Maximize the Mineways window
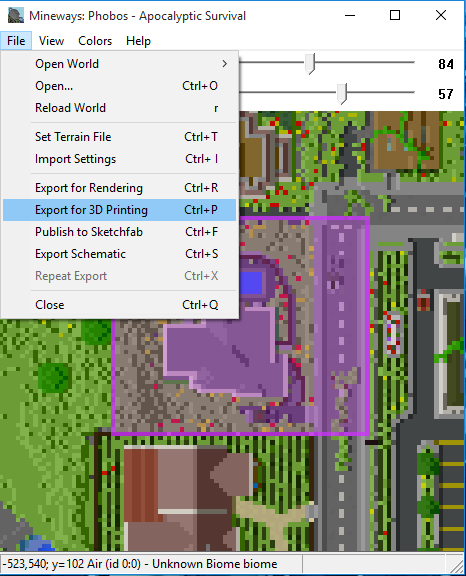The height and width of the screenshot is (576, 466). click(x=395, y=15)
